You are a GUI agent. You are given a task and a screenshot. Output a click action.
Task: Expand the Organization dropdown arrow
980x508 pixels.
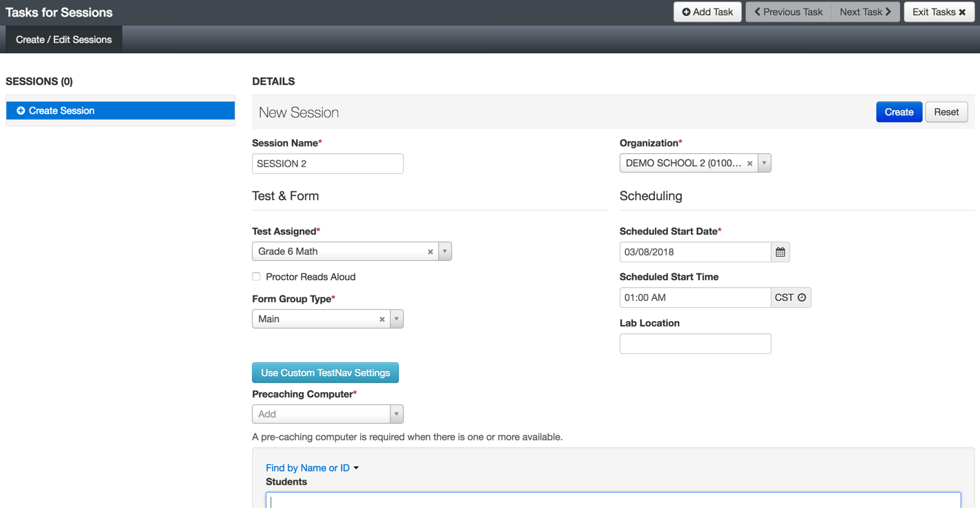coord(764,163)
